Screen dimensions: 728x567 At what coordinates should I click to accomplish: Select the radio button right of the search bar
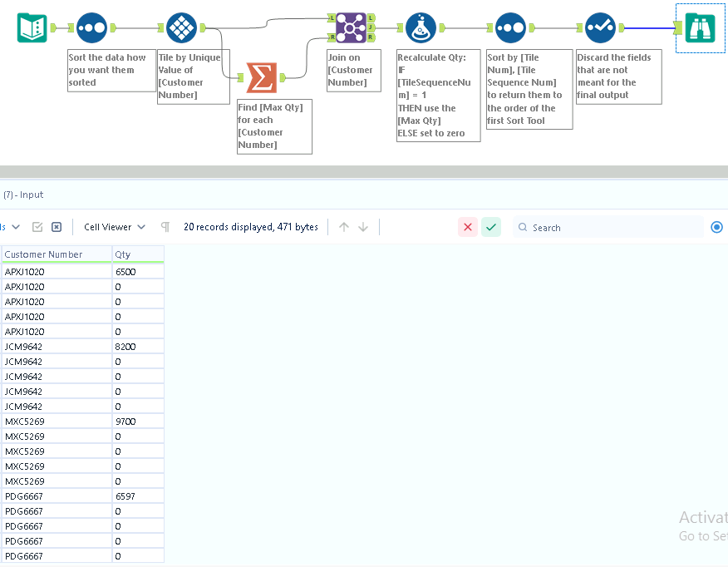click(716, 226)
